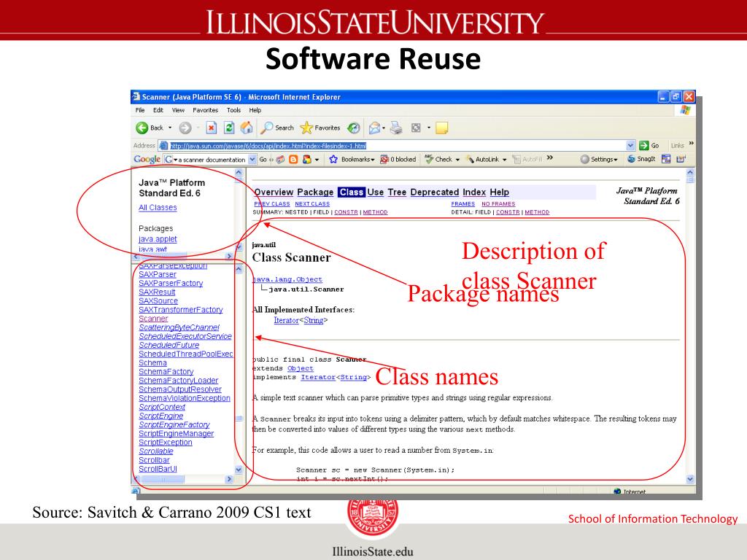The width and height of the screenshot is (747, 560).
Task: Click the yellow sticky note icon
Action: [441, 128]
